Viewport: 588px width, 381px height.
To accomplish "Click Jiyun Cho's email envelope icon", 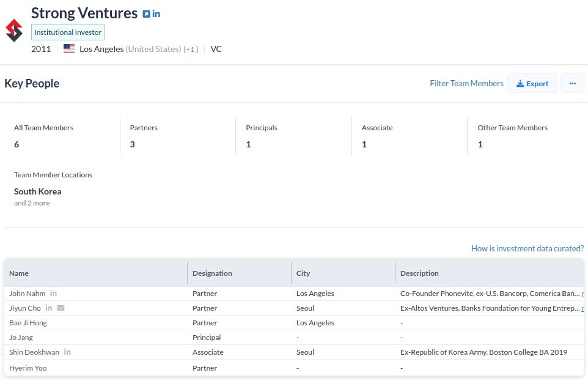I will pyautogui.click(x=61, y=308).
